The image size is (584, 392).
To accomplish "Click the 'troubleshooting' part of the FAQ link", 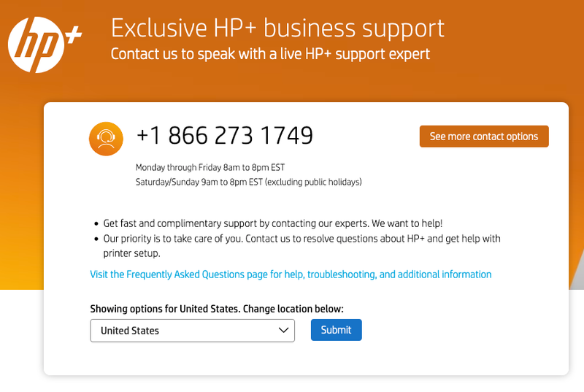I will [342, 274].
